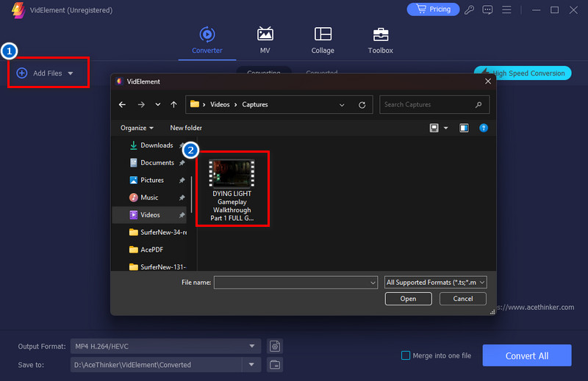Viewport: 588px width, 381px height.
Task: Click the Open button
Action: 408,299
